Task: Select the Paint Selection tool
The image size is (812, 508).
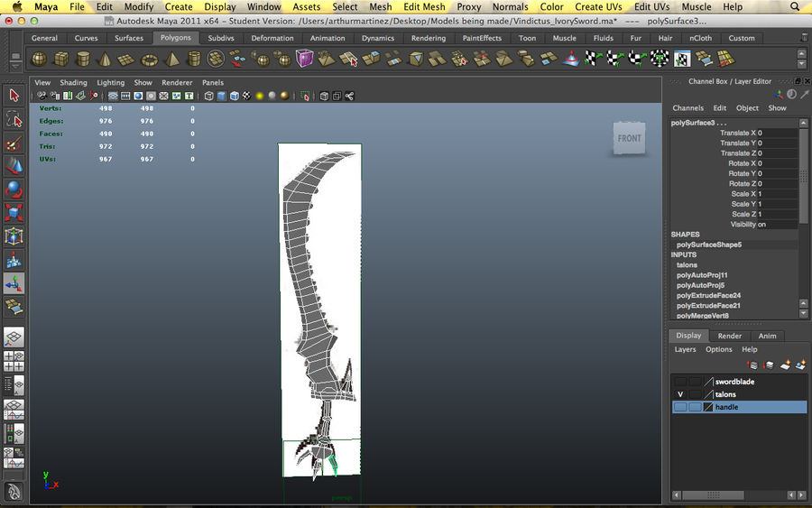Action: (14, 143)
